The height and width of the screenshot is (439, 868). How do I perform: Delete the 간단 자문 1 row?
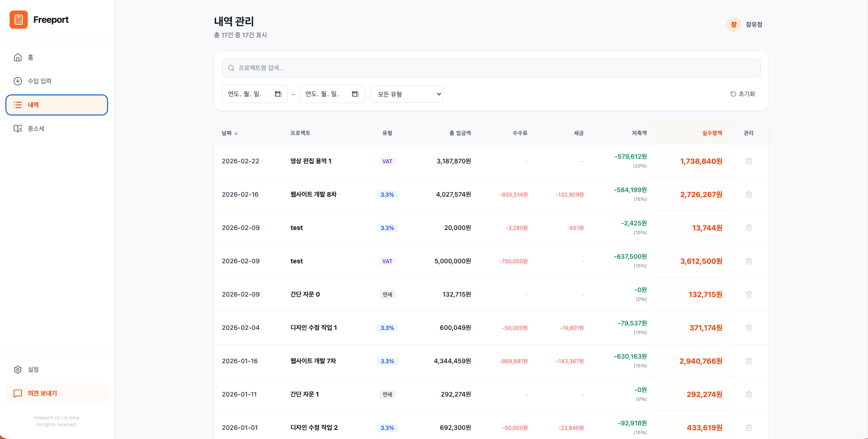point(749,394)
